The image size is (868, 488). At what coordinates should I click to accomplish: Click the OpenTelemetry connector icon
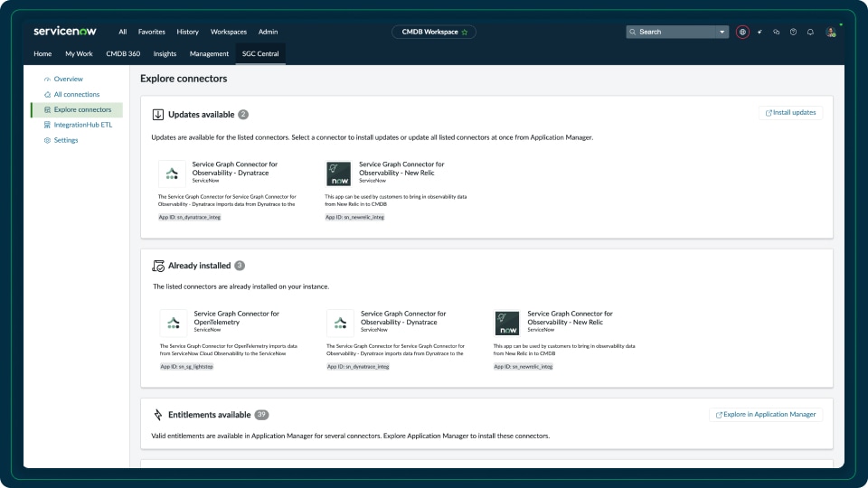174,324
